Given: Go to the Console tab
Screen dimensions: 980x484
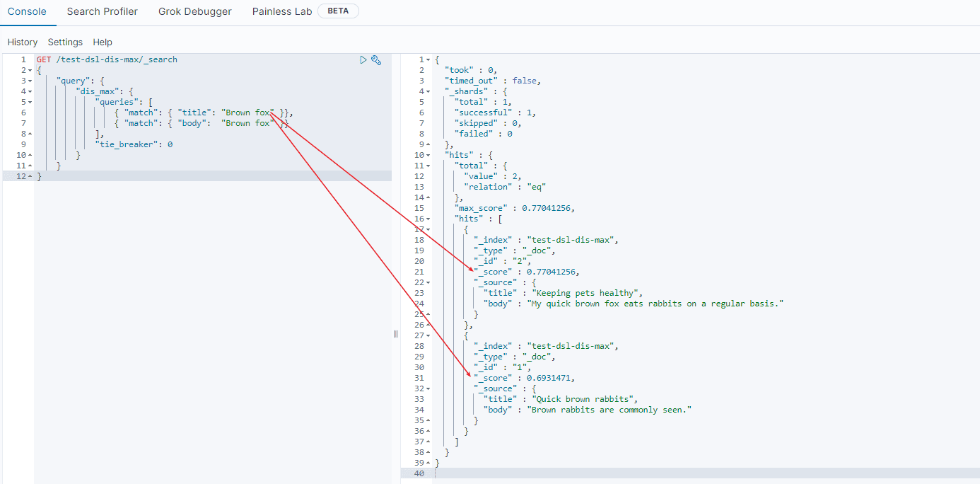Looking at the screenshot, I should point(27,11).
